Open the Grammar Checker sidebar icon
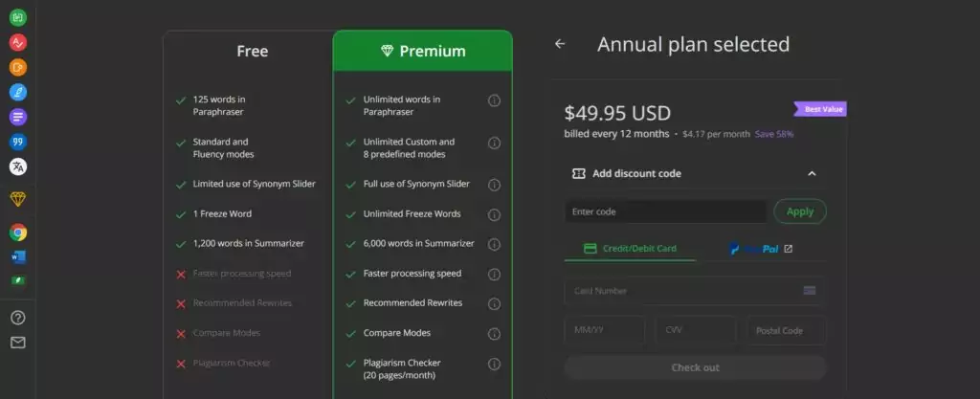 (x=18, y=42)
